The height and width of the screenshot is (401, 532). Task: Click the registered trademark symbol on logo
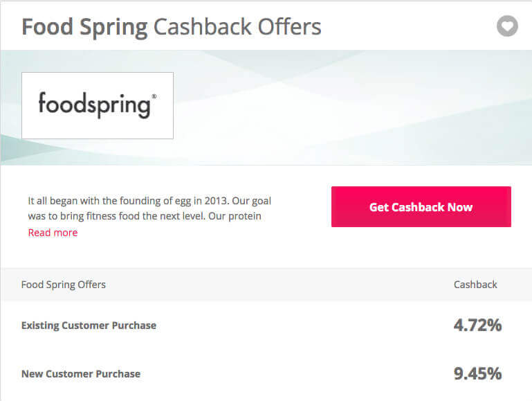[x=154, y=96]
